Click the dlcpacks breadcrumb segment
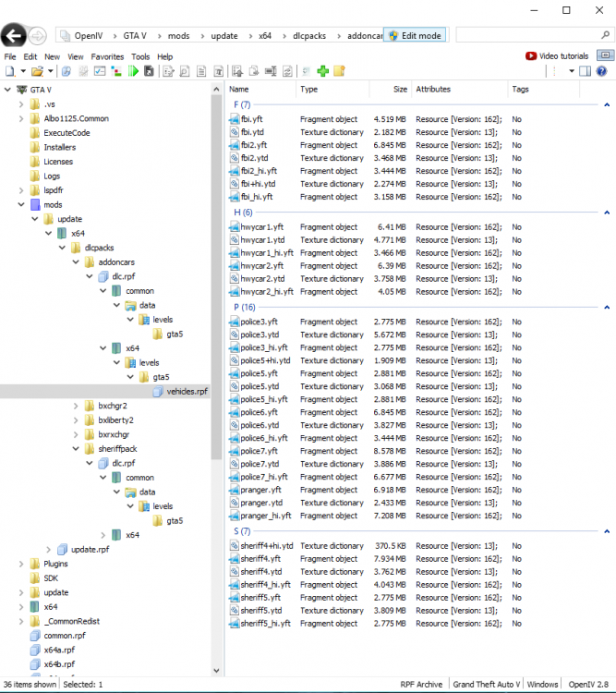The width and height of the screenshot is (616, 693). coord(309,36)
